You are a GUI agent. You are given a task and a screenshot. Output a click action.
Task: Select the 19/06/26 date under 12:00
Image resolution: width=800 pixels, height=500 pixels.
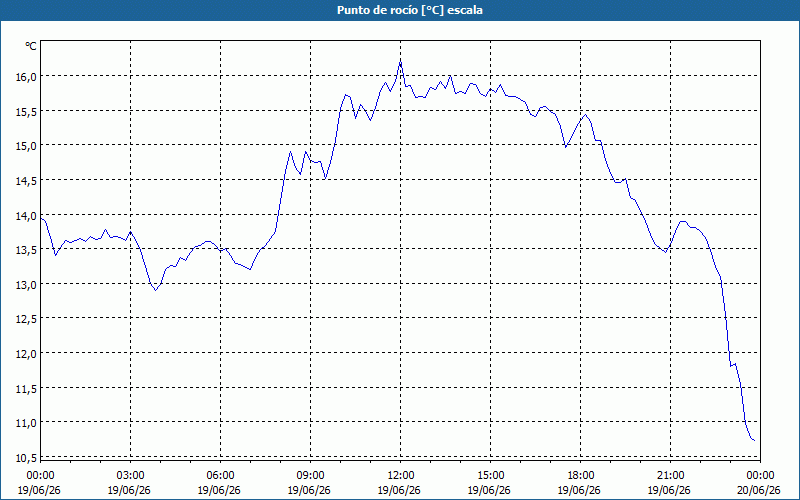[399, 490]
